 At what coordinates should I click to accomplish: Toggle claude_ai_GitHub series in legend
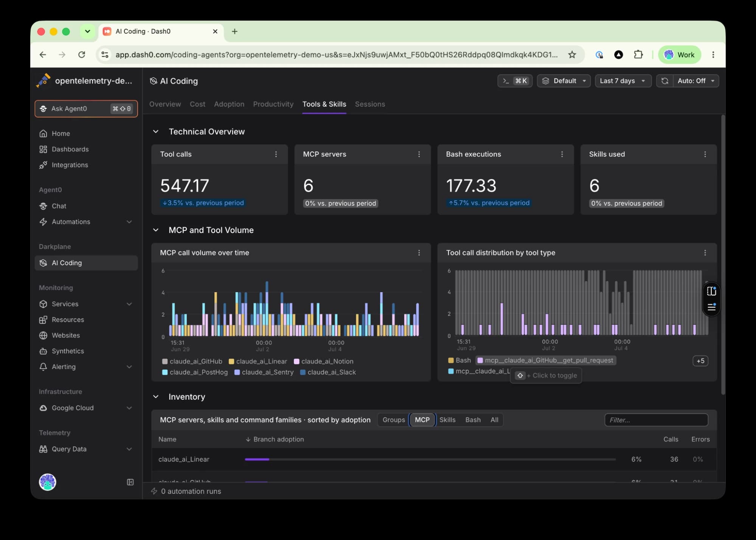192,361
